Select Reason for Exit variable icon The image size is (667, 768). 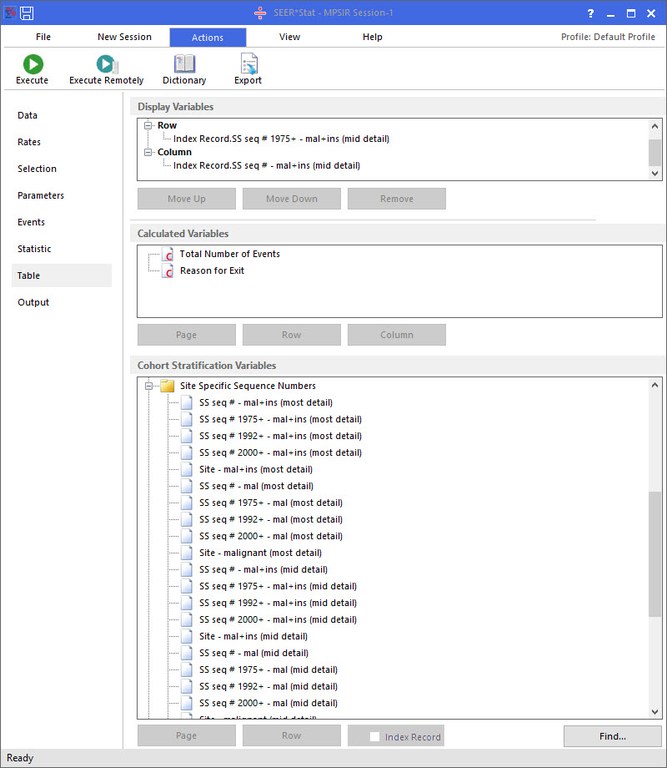[x=167, y=271]
